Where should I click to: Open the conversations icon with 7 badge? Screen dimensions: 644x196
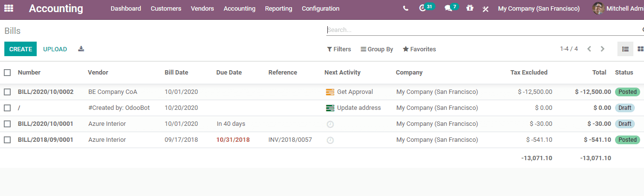pyautogui.click(x=448, y=8)
